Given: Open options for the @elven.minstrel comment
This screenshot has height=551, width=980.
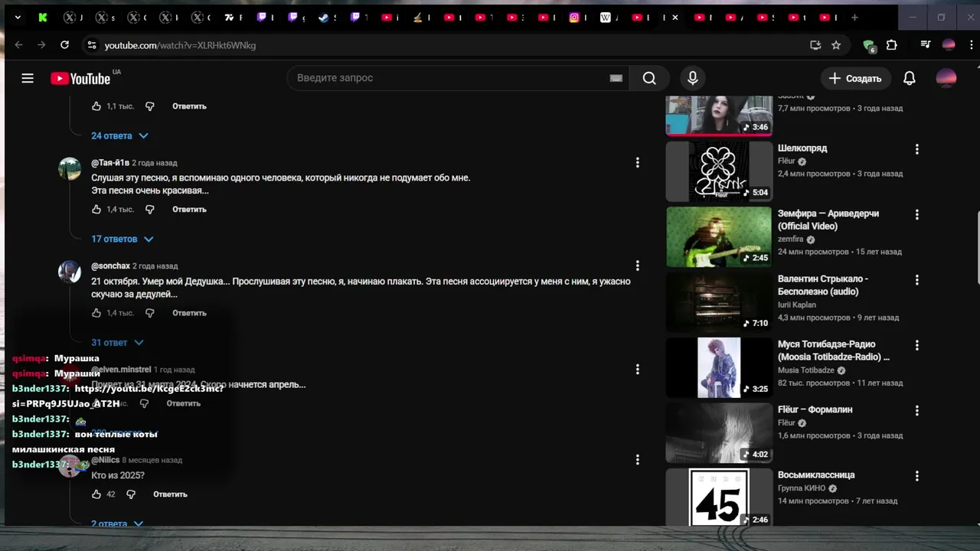Looking at the screenshot, I should [x=637, y=369].
